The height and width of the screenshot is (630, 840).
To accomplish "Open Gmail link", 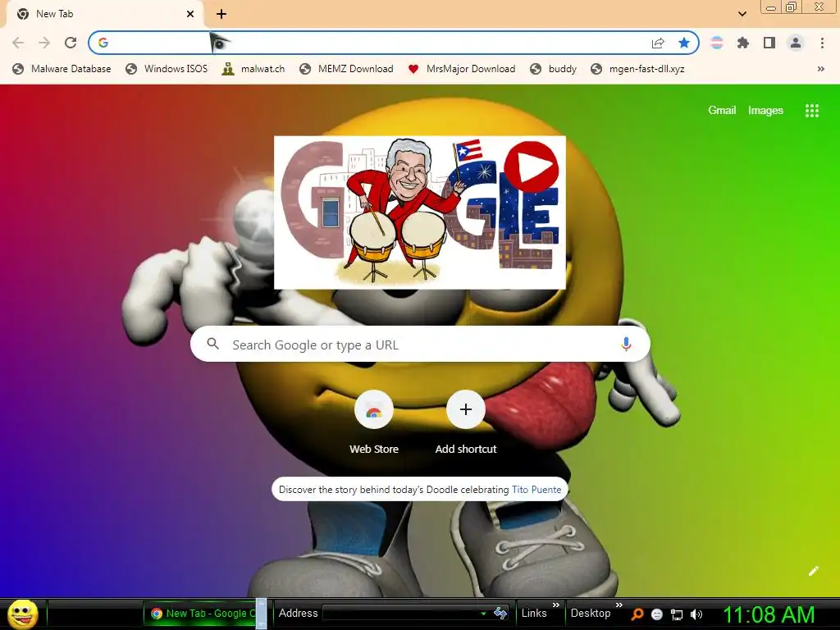I will (722, 111).
